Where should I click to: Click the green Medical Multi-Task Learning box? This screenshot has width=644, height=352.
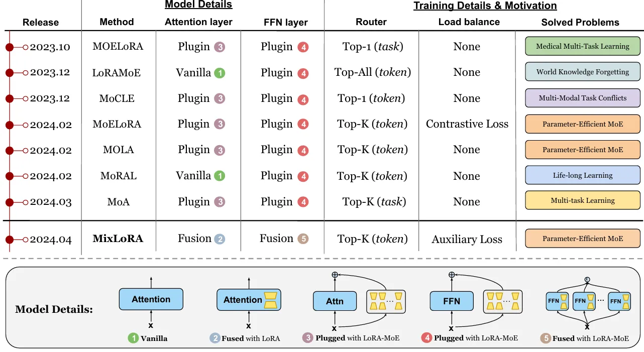pos(583,46)
